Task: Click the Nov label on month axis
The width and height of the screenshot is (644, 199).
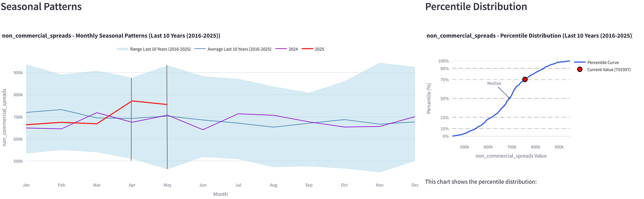Action: tap(379, 185)
